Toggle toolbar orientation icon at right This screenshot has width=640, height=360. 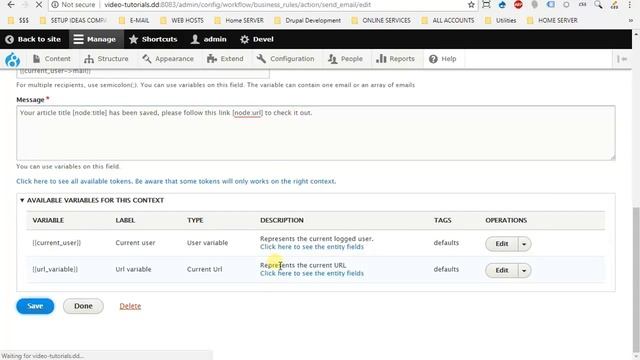(x=622, y=59)
